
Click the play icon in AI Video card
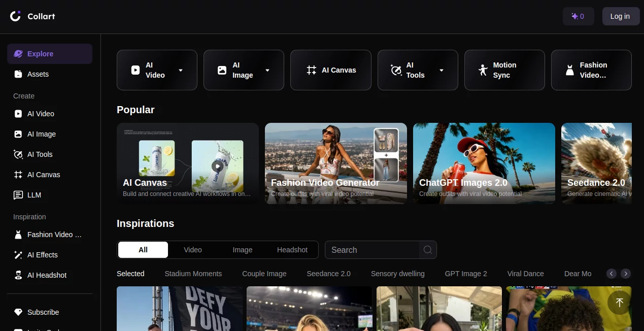[135, 70]
